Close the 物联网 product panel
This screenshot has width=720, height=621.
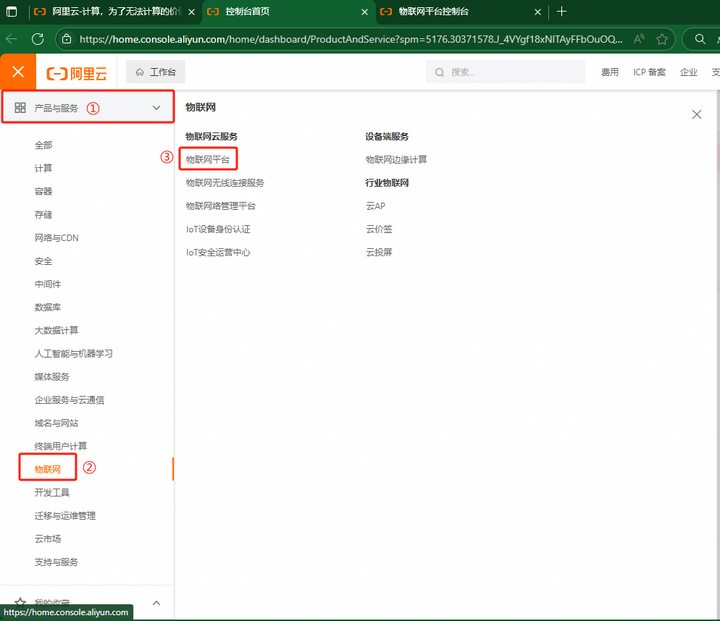coord(697,114)
